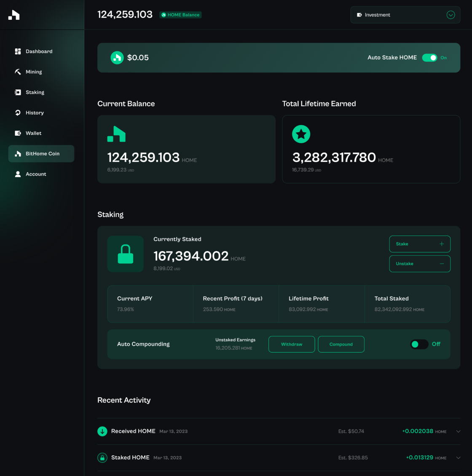
Task: Click the HOME Balance badge in header
Action: (x=180, y=15)
